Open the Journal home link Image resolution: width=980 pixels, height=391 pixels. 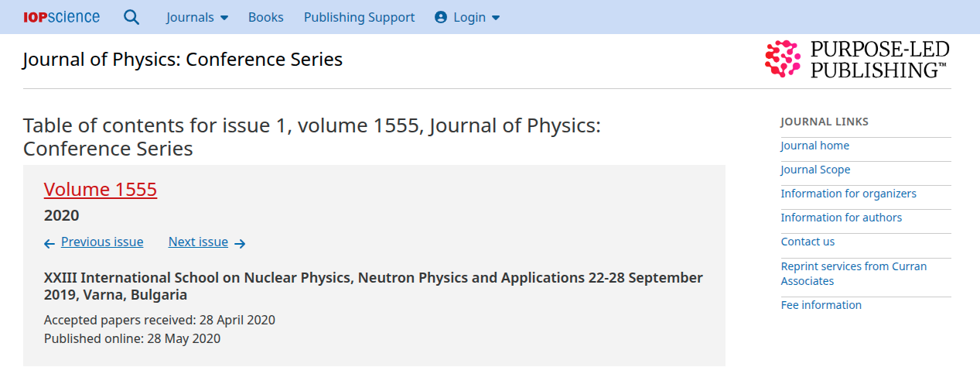[814, 146]
